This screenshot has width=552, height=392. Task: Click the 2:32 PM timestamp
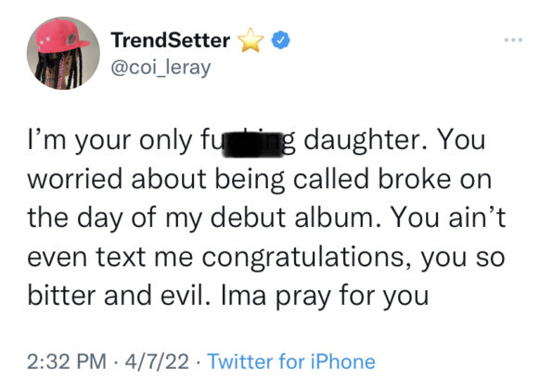(67, 361)
